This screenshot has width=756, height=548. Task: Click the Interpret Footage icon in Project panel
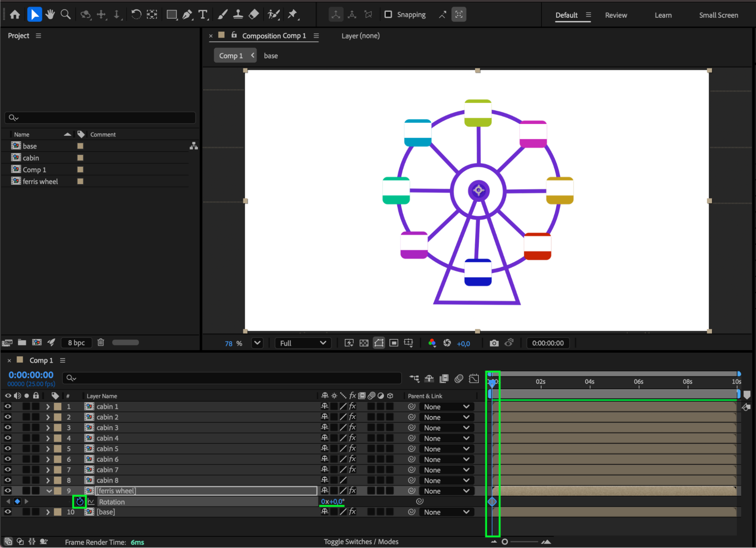pos(7,343)
